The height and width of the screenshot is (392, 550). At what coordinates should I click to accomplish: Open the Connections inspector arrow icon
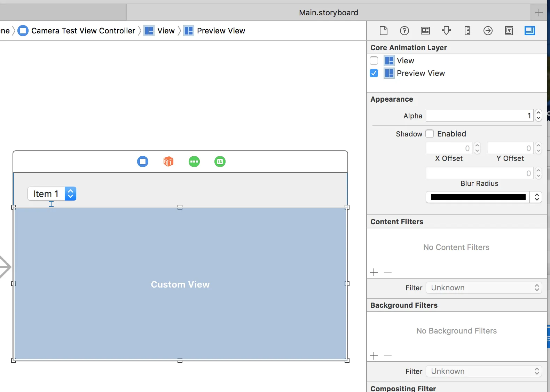pos(488,31)
